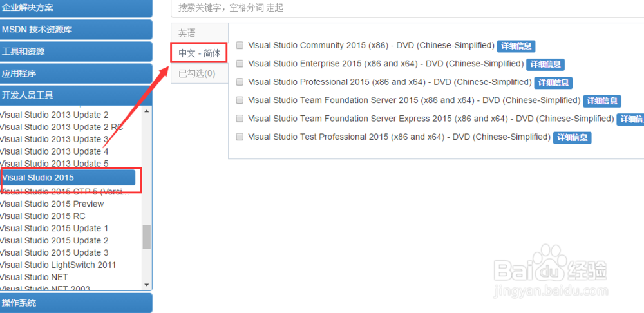Switch to the 英语 language tab
Image resolution: width=644 pixels, height=313 pixels.
pos(199,33)
